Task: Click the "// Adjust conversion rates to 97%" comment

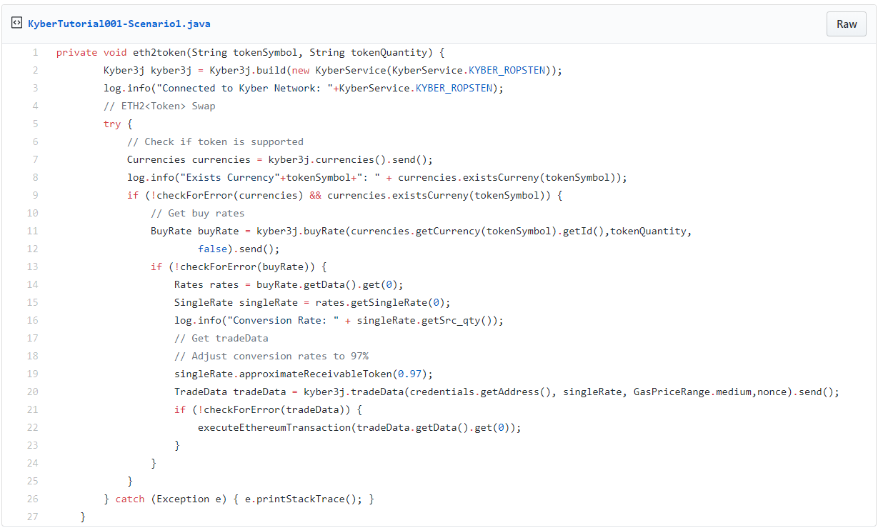Action: [x=271, y=356]
